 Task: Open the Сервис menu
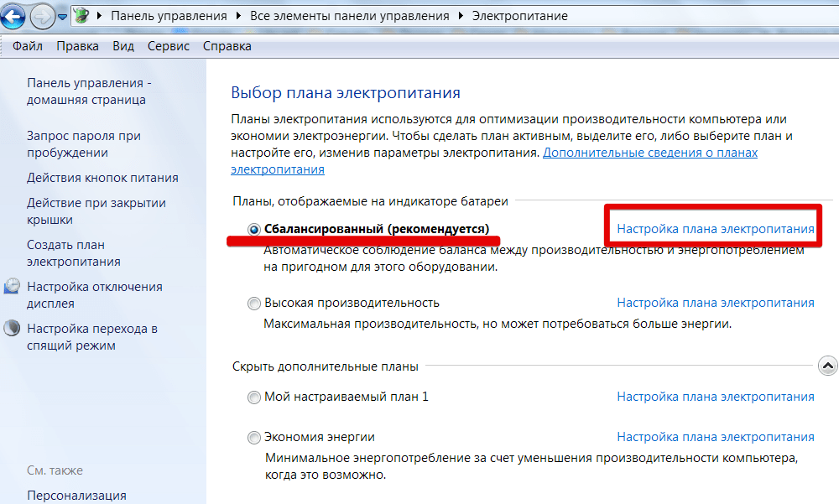(x=169, y=46)
